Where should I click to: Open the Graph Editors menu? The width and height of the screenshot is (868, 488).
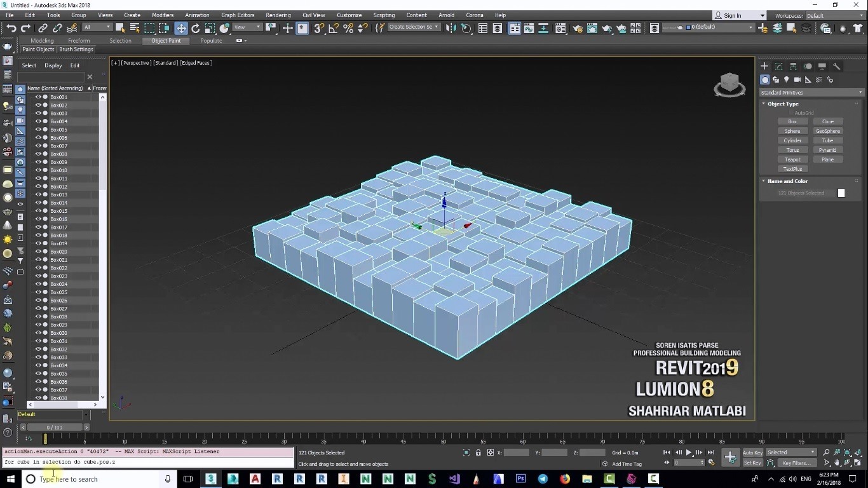[238, 15]
